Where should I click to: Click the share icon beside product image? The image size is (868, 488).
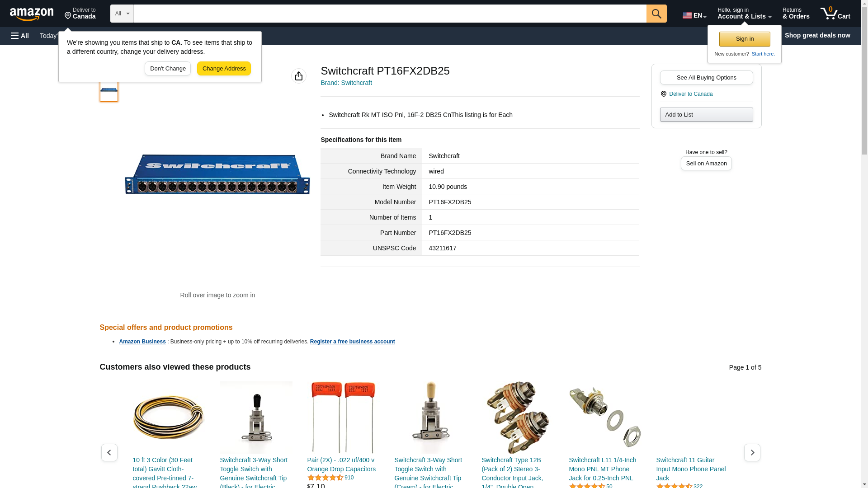pyautogui.click(x=299, y=76)
